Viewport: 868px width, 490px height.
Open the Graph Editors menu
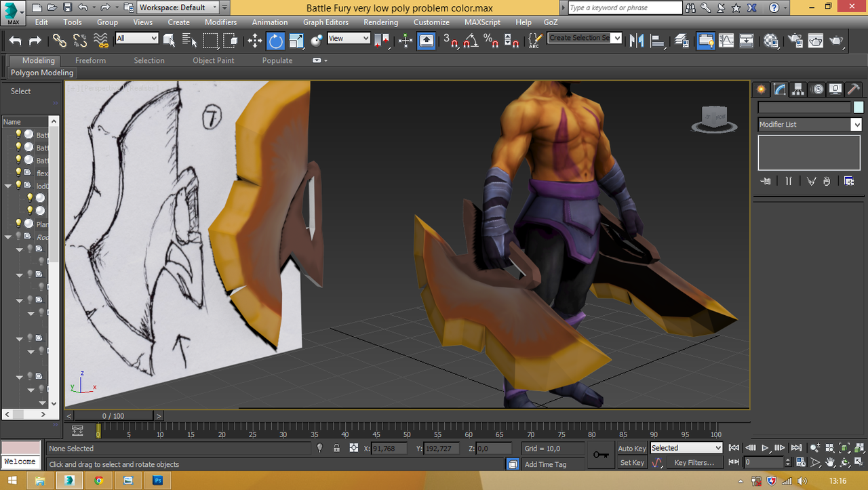point(325,22)
